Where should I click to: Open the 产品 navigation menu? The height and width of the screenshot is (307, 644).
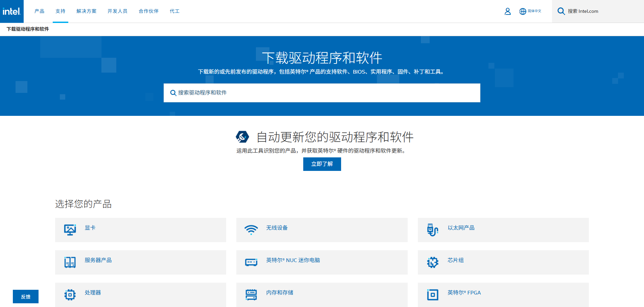tap(39, 11)
